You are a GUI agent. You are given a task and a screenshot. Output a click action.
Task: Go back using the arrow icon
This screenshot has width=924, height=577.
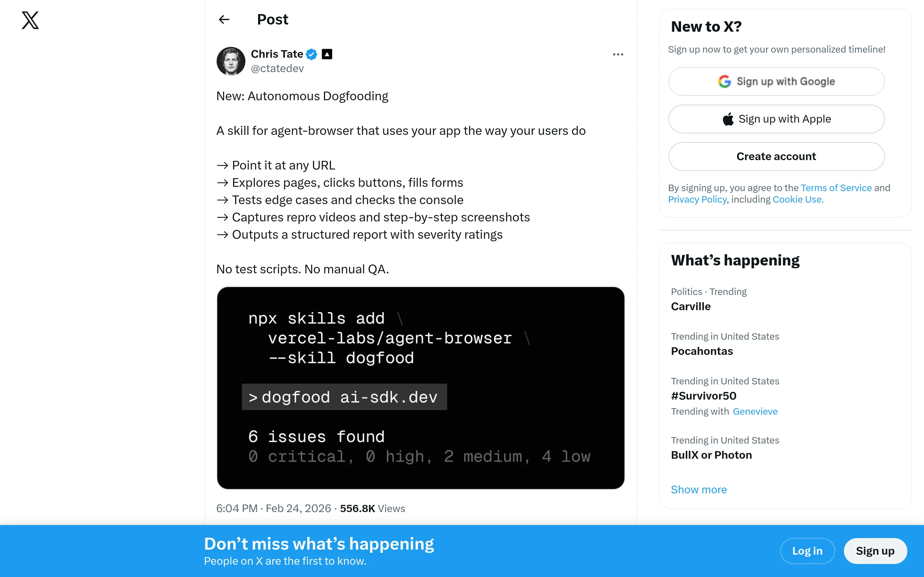pos(224,19)
